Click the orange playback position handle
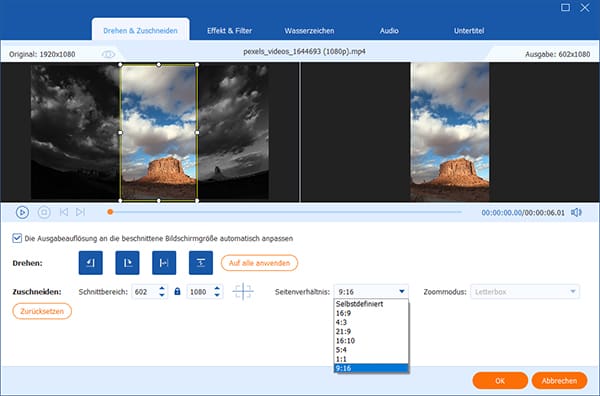600x396 pixels. (110, 212)
